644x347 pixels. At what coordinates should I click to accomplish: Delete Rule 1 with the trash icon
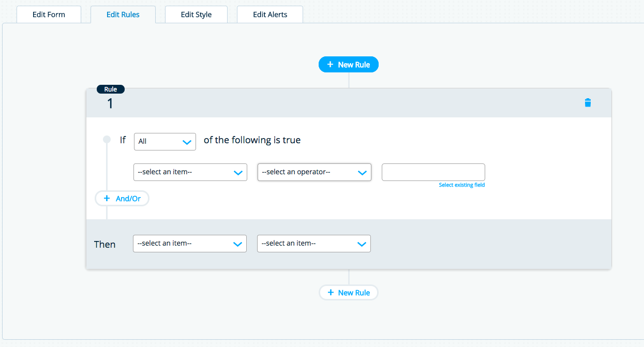tap(588, 102)
